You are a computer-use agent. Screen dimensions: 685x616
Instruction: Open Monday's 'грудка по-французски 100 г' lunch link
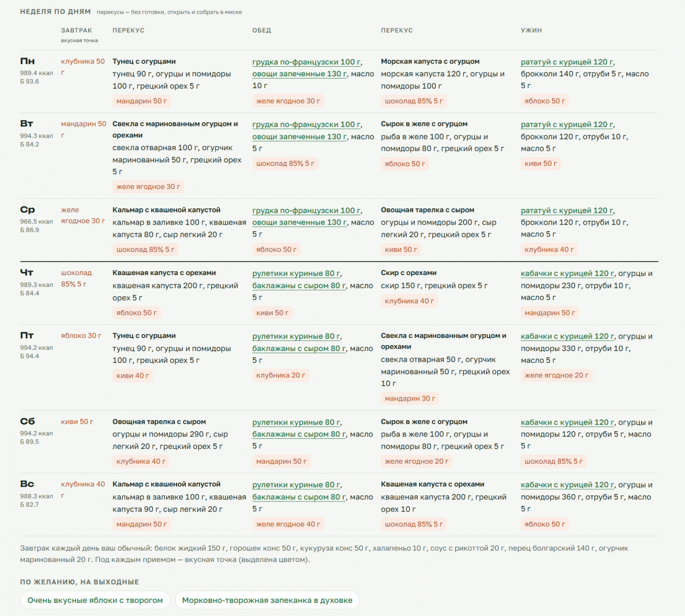click(x=306, y=62)
